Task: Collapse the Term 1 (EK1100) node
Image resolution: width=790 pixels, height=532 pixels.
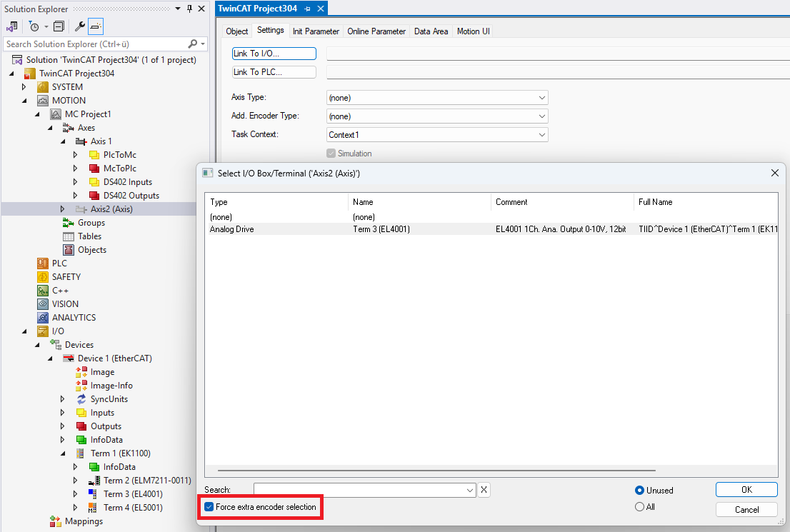Action: [62, 453]
